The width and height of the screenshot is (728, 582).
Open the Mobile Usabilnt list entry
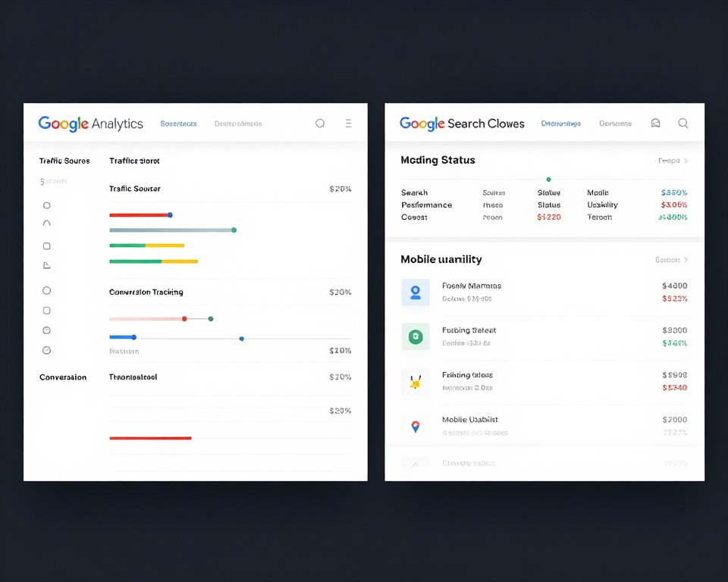click(544, 426)
